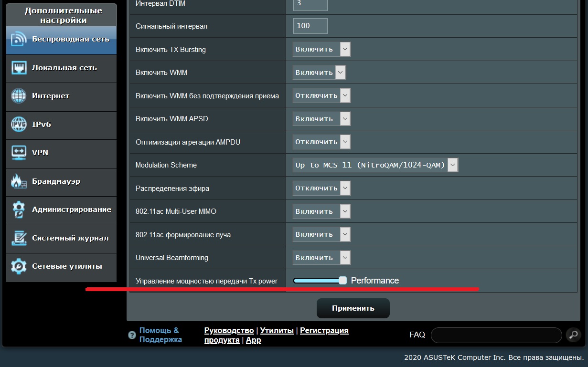This screenshot has width=588, height=367.
Task: Click the Локальная сеть LAN icon
Action: 19,68
